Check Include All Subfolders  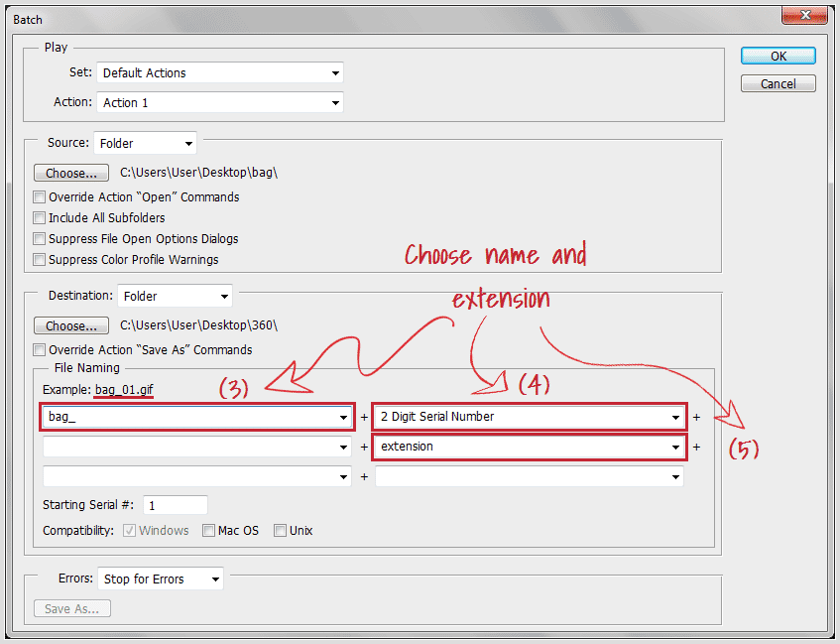(x=39, y=217)
